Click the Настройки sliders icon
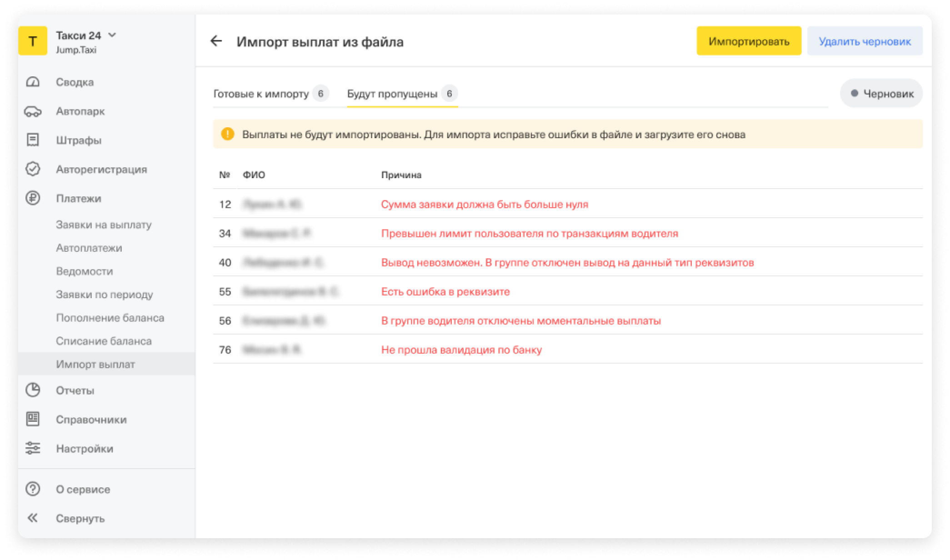Screen dimensions: 950x560 33,448
